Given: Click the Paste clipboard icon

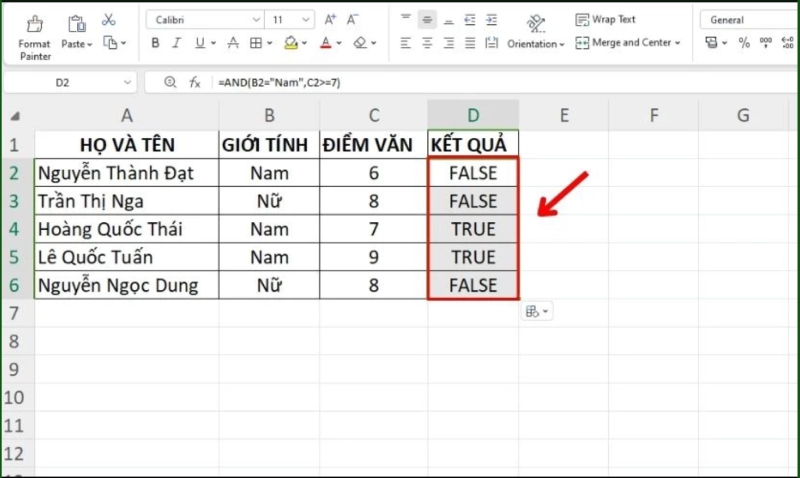Looking at the screenshot, I should [77, 23].
